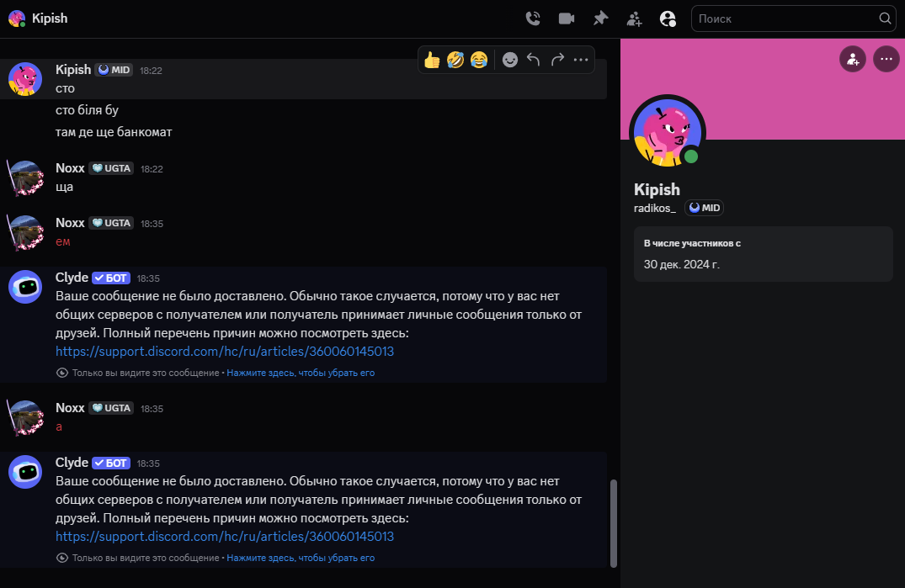Screen dimensions: 905x588
Task: Click Kipish avatar next to message "сто"
Action: 25,79
